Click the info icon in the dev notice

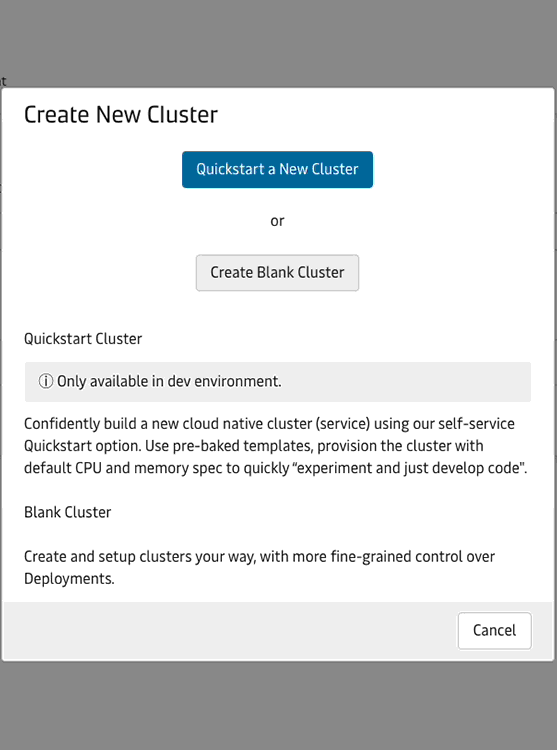click(x=45, y=382)
